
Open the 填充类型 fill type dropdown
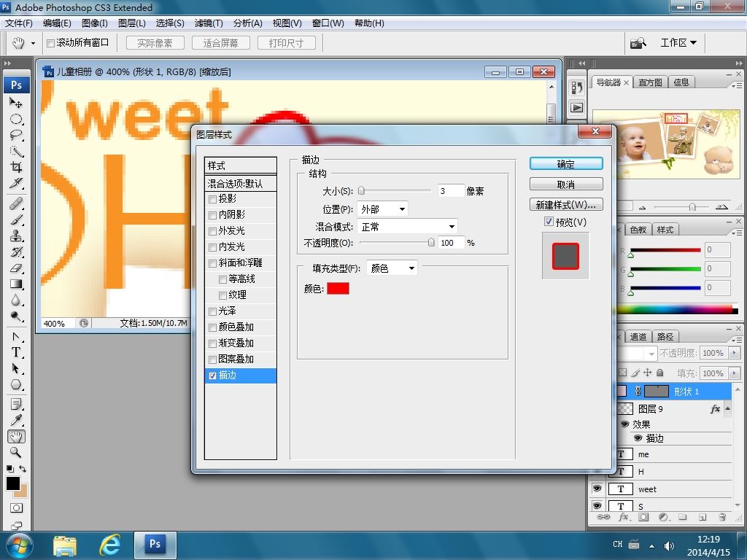(x=392, y=268)
